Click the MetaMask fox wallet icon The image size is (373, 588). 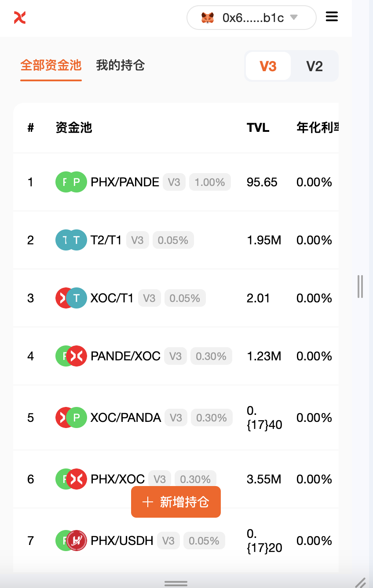point(208,18)
